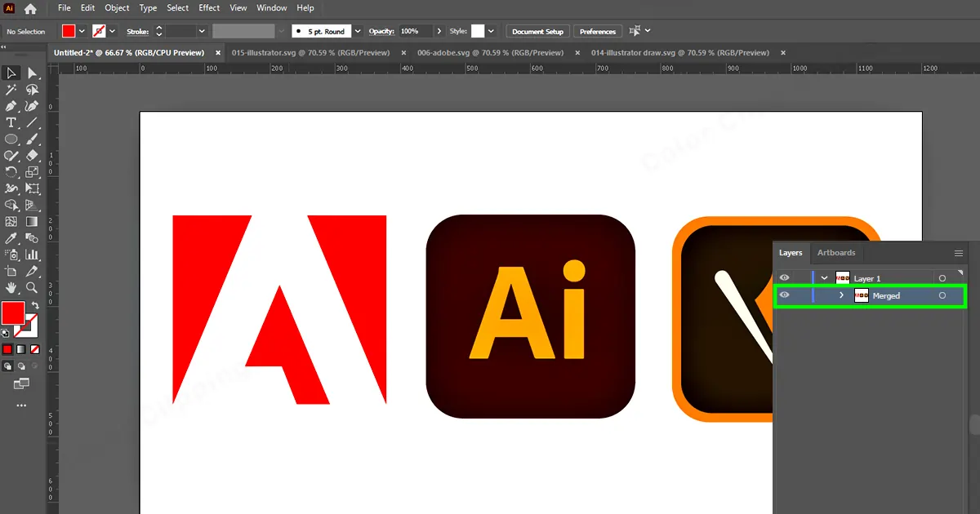Viewport: 980px width, 514px height.
Task: Select the Rotate tool
Action: click(11, 172)
